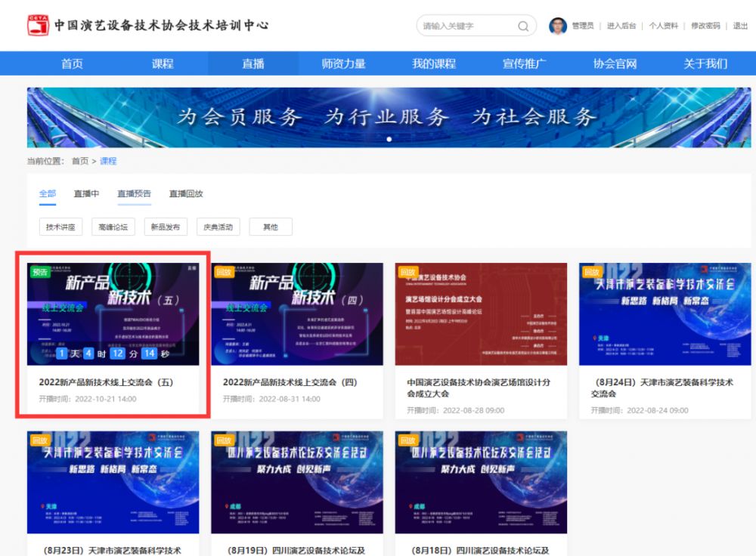
Task: Open the 课程 navigation item
Action: coord(163,63)
